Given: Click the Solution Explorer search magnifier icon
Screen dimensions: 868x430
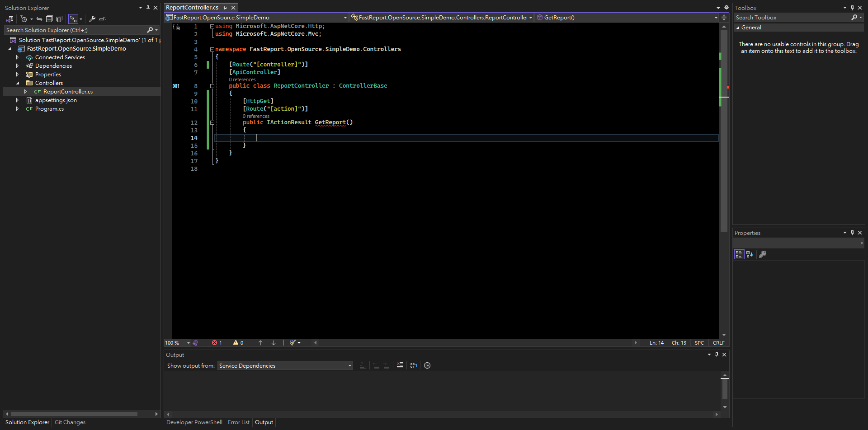Looking at the screenshot, I should pyautogui.click(x=150, y=30).
